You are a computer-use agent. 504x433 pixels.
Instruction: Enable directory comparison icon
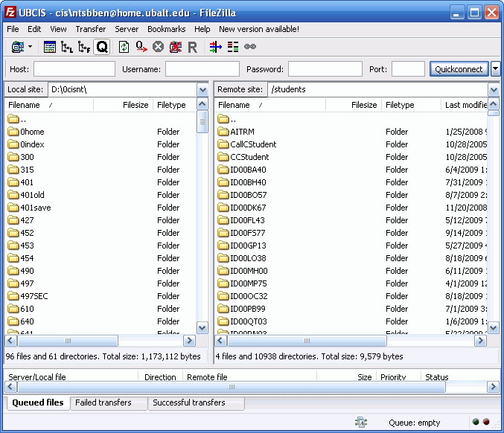(x=233, y=47)
